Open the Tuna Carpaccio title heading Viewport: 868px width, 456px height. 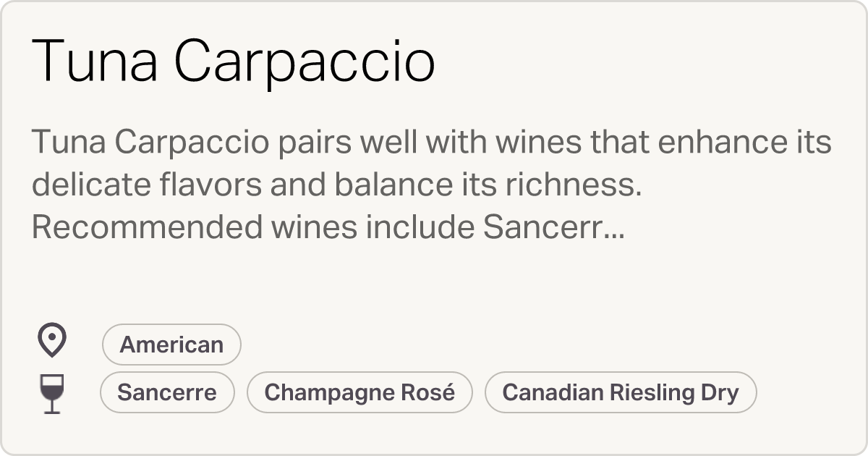234,62
